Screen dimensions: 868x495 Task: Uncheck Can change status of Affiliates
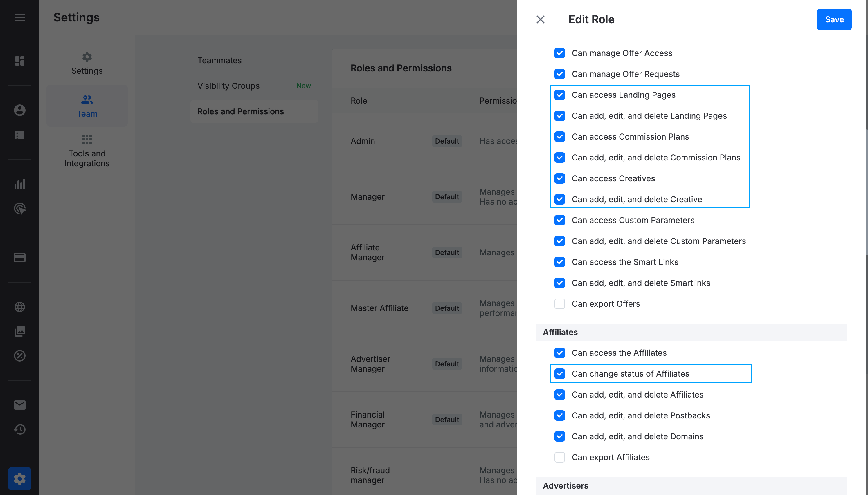click(559, 374)
